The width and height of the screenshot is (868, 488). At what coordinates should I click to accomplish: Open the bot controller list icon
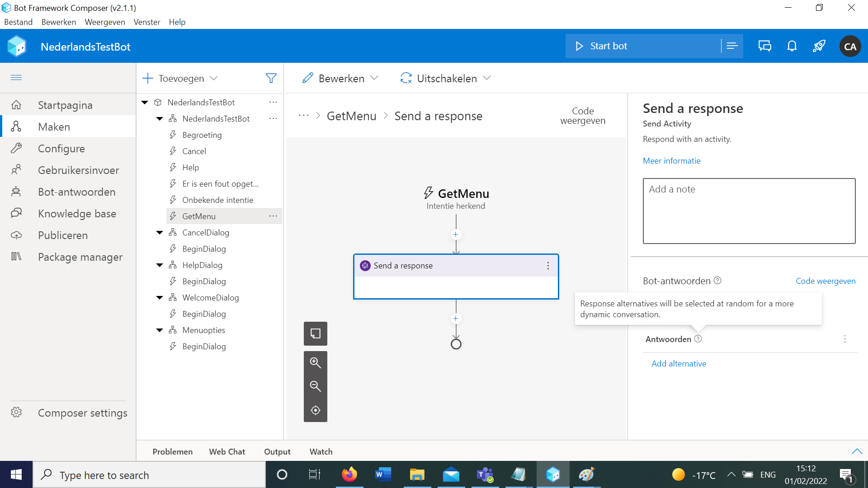[x=732, y=46]
